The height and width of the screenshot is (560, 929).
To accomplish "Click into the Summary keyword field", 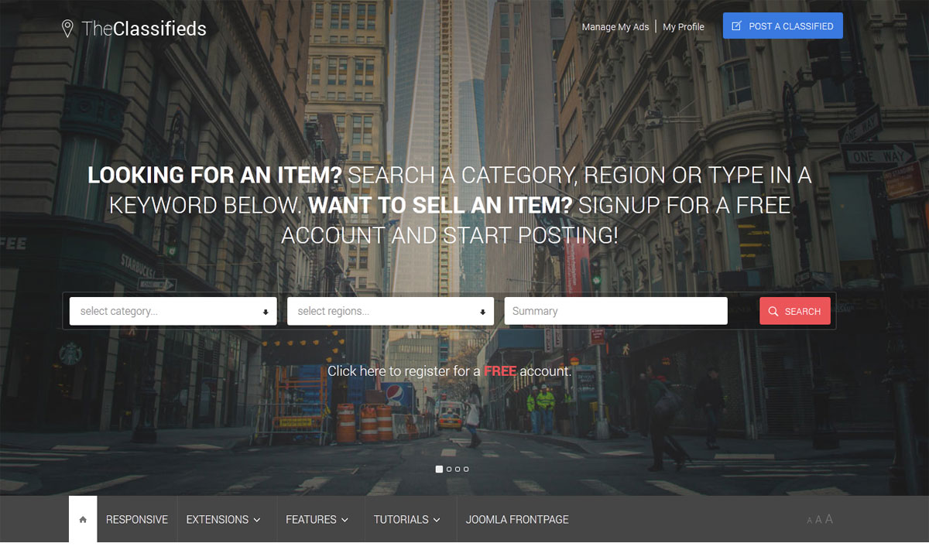I will tap(616, 311).
